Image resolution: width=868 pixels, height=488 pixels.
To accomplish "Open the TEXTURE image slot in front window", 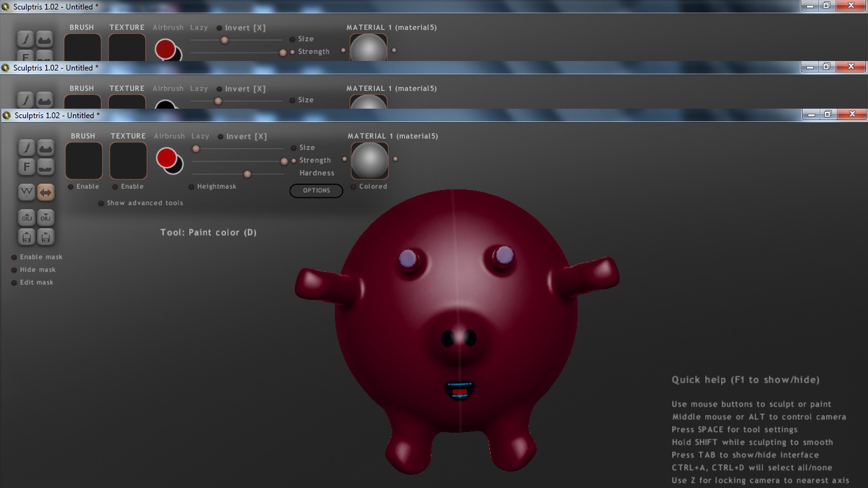I will [128, 161].
